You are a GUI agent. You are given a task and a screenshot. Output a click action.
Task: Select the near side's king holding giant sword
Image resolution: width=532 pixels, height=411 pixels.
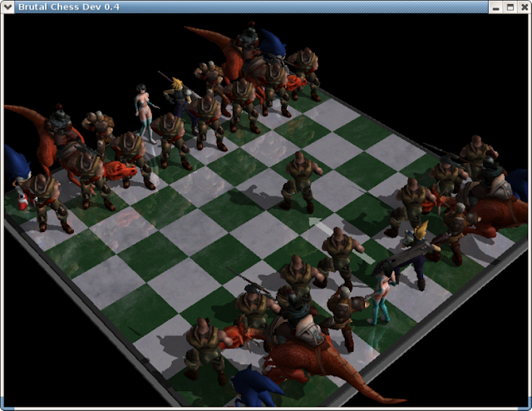point(414,255)
